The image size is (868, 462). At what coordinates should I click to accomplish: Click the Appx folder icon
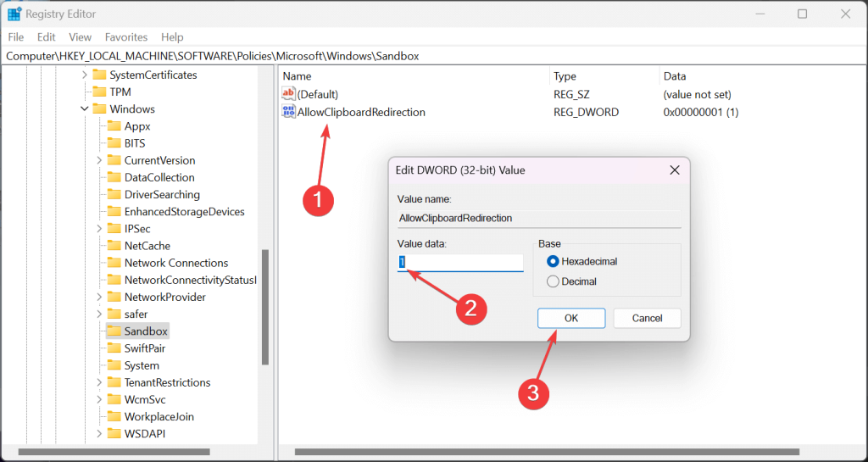(x=114, y=126)
